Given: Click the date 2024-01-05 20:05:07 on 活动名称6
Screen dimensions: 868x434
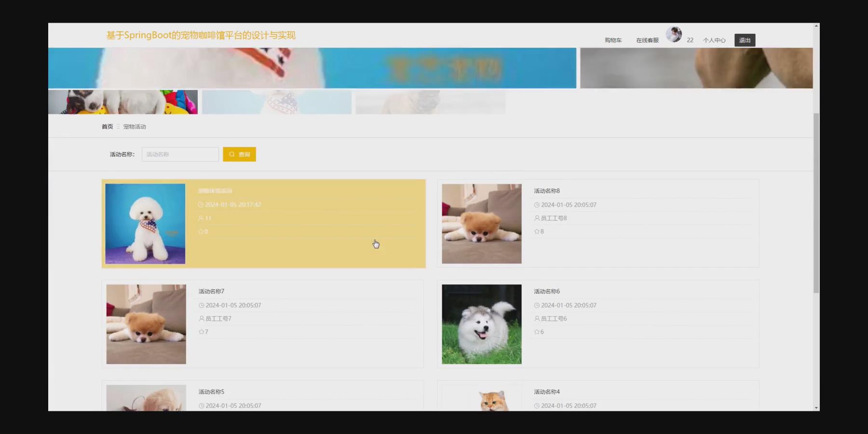Looking at the screenshot, I should click(569, 305).
